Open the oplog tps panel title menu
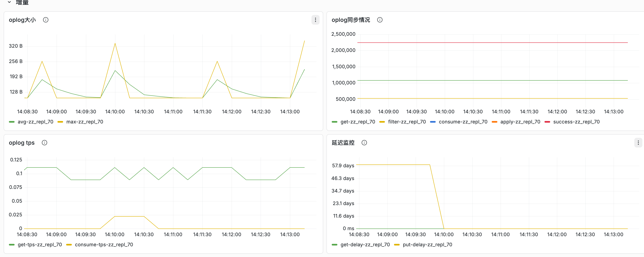Viewport: 644px width, 257px height. [x=21, y=143]
